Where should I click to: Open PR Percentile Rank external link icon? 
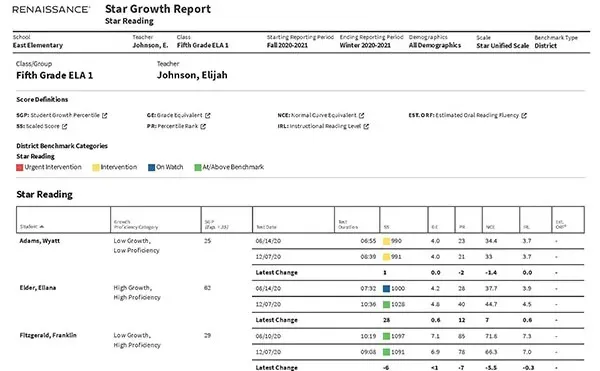pyautogui.click(x=203, y=126)
